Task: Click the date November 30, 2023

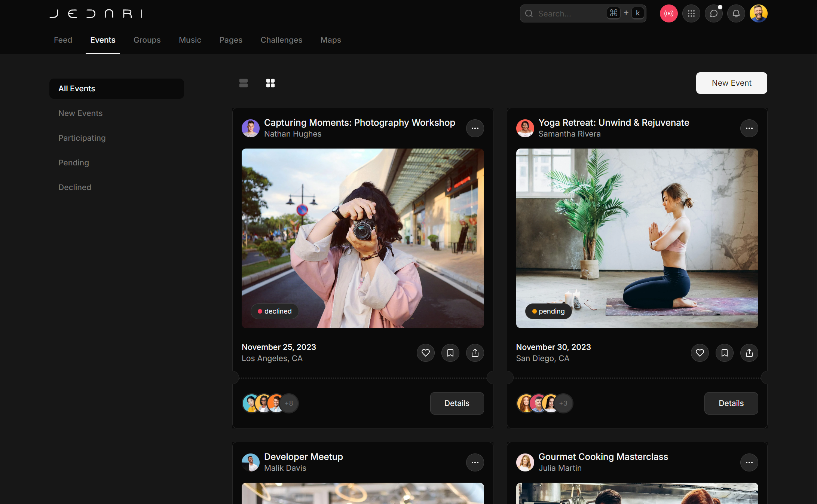Action: click(x=553, y=347)
